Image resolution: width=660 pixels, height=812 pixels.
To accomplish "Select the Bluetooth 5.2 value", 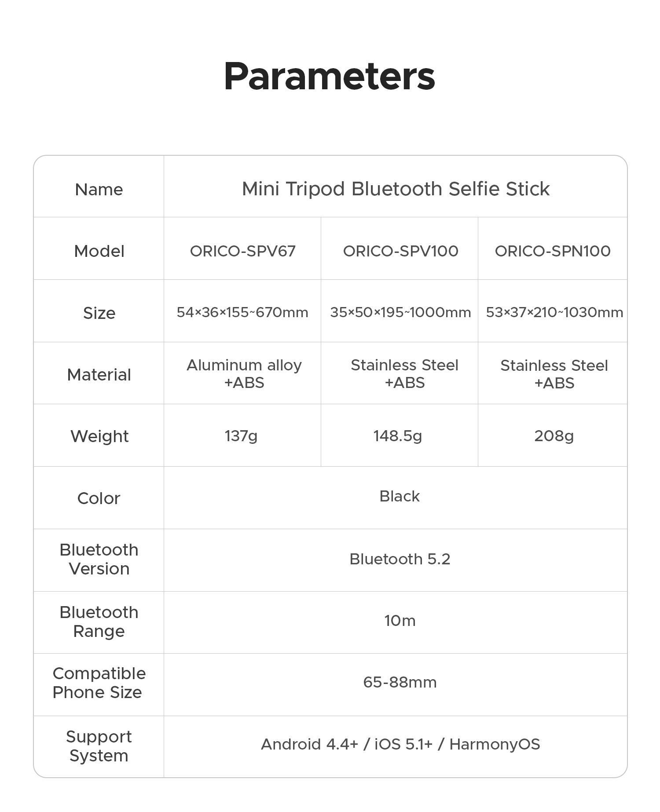I will tap(400, 559).
